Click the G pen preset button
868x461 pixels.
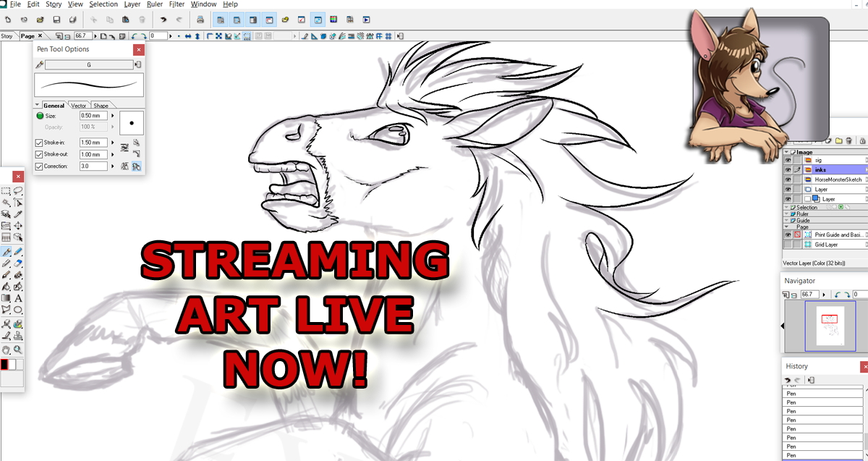pos(89,65)
